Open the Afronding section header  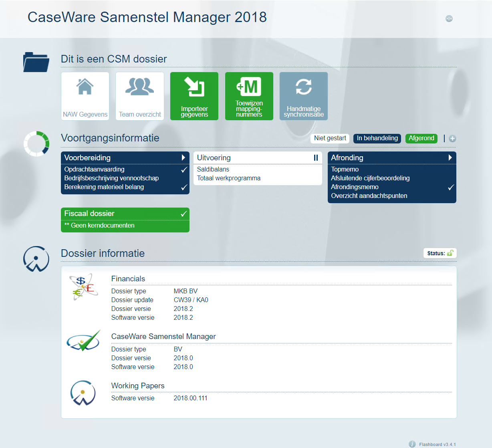point(392,158)
